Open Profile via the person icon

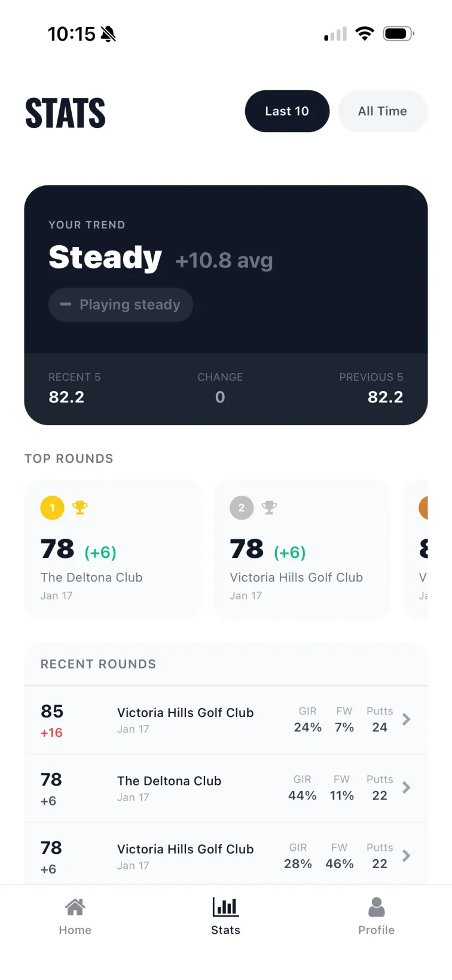point(377,906)
